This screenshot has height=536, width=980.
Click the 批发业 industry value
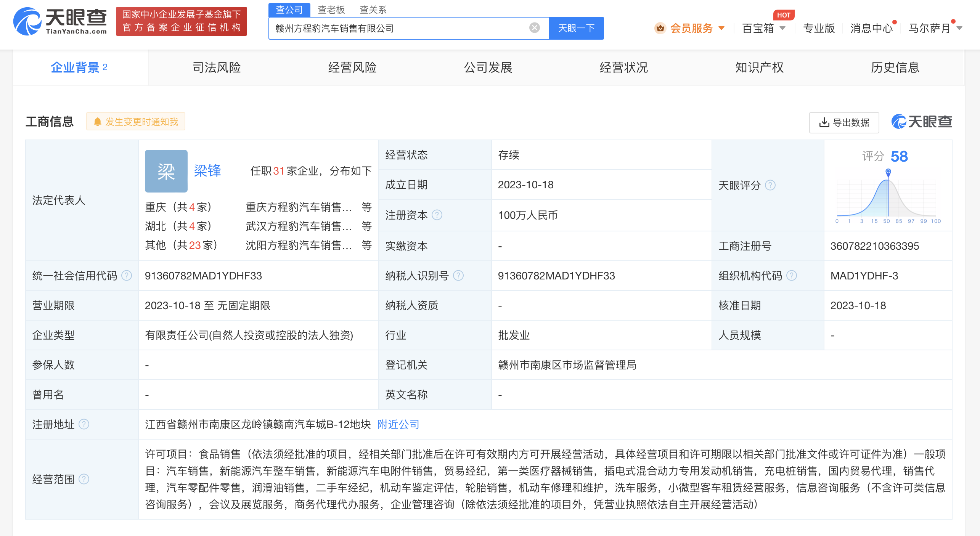[514, 335]
